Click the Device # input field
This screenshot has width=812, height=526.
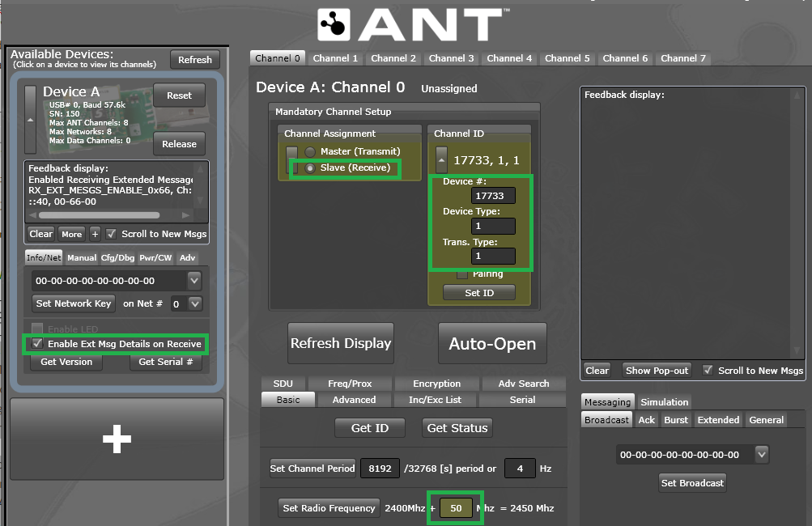pyautogui.click(x=493, y=196)
